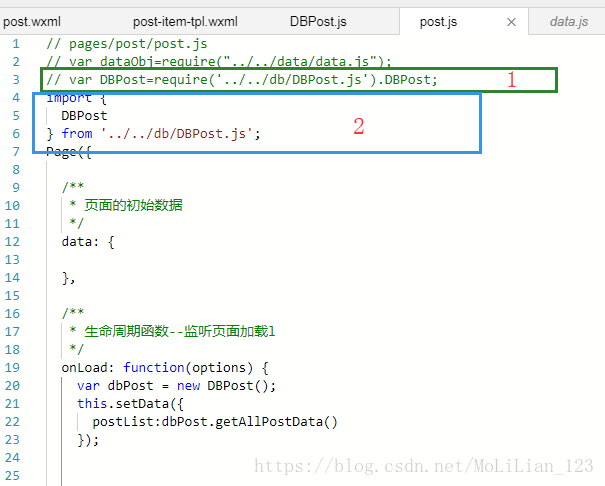This screenshot has height=486, width=605.
Task: Click line number 19 in gutter
Action: tap(12, 368)
